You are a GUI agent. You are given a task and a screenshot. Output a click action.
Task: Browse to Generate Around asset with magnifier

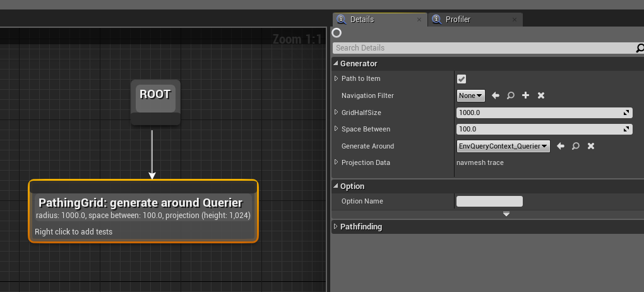tap(575, 146)
